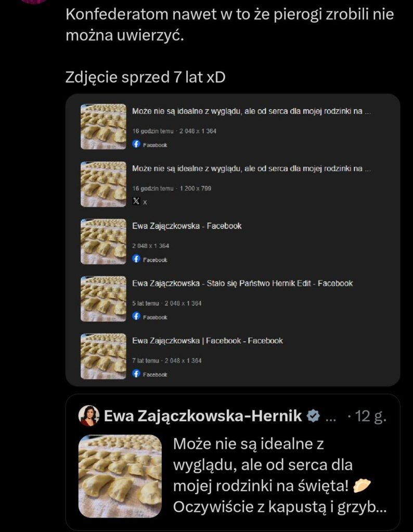Click the X icon beside the second result

point(136,202)
